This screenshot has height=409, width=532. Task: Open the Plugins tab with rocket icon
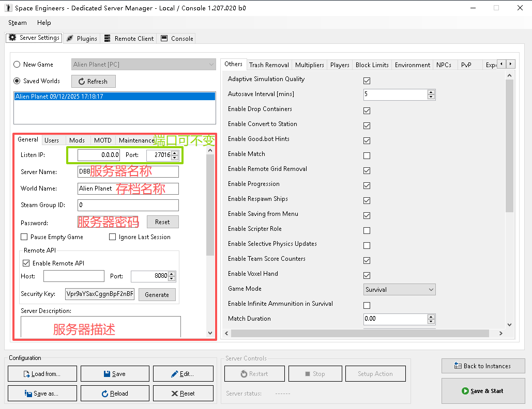point(82,38)
